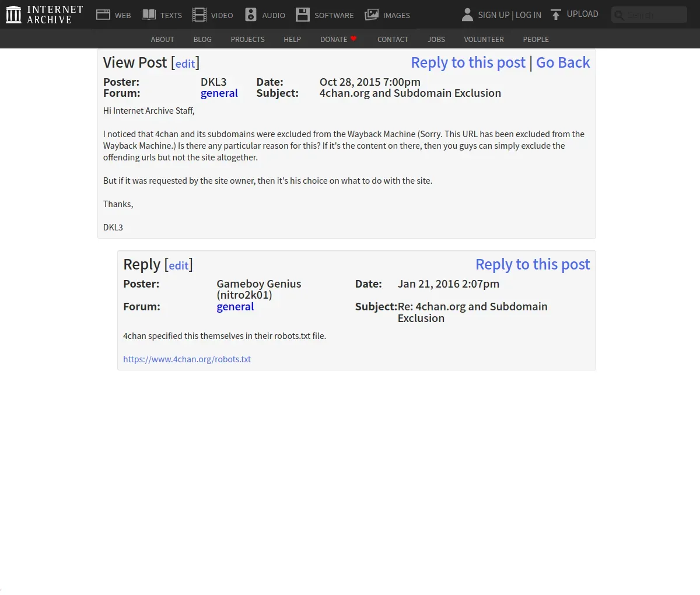
Task: Click edit link beside View Post
Action: (185, 64)
